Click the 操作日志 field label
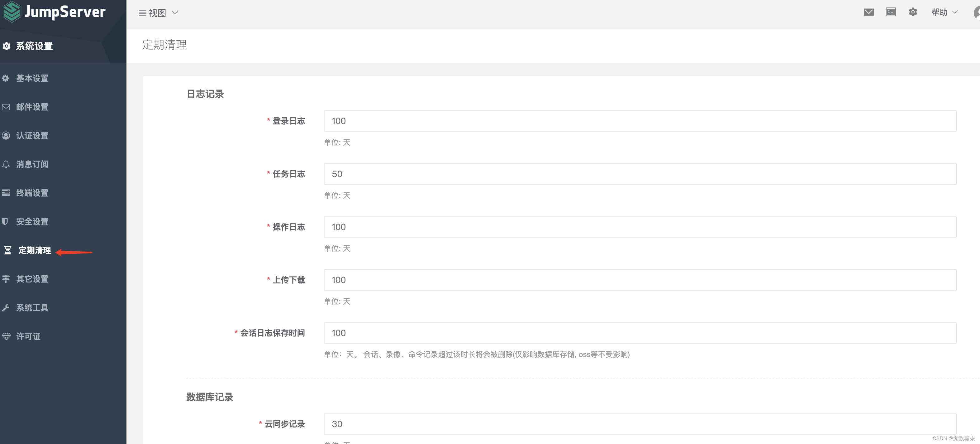 [289, 227]
